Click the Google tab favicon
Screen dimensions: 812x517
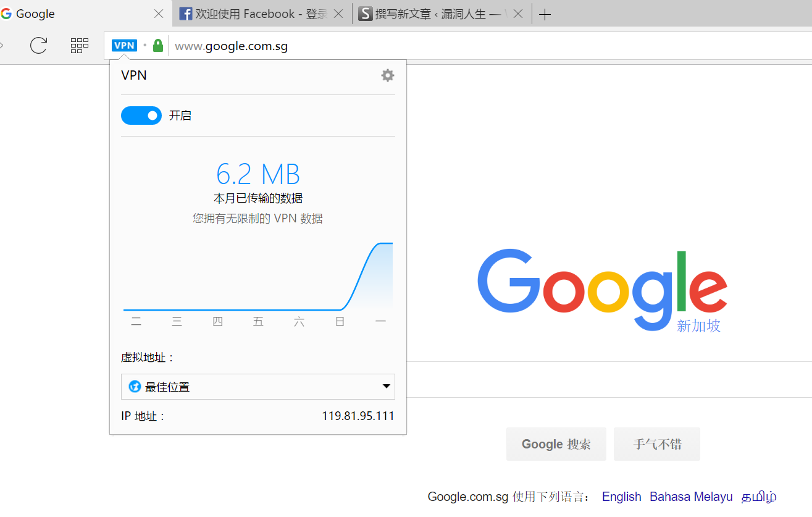(x=6, y=14)
